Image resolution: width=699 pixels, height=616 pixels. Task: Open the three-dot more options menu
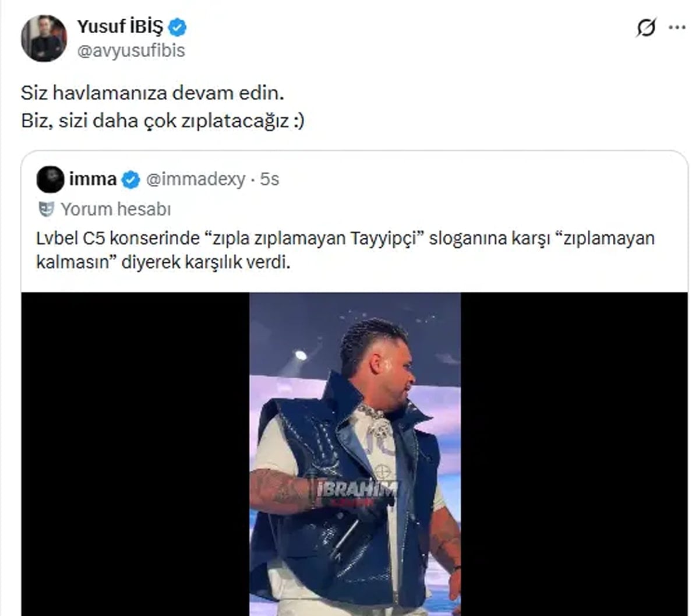pos(677,27)
